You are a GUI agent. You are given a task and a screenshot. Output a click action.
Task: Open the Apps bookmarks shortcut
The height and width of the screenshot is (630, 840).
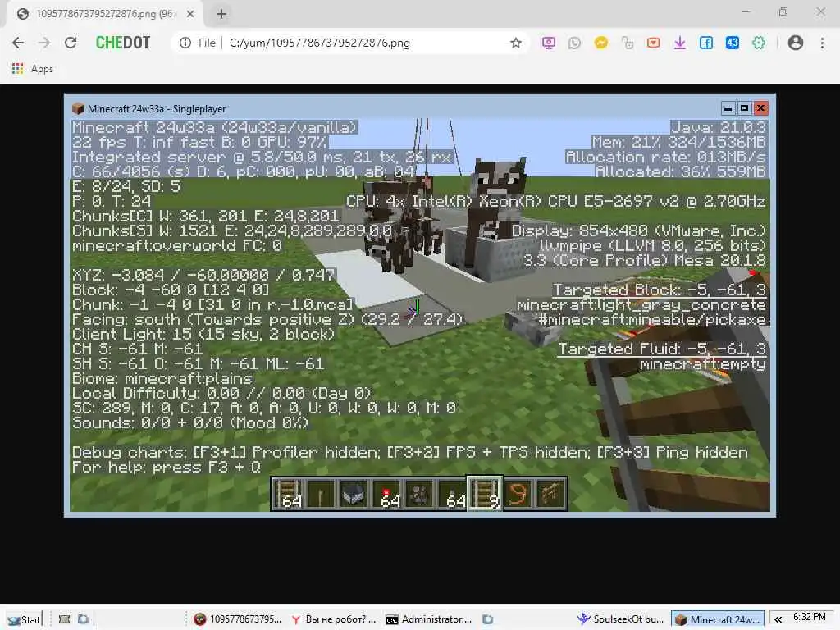pos(33,69)
